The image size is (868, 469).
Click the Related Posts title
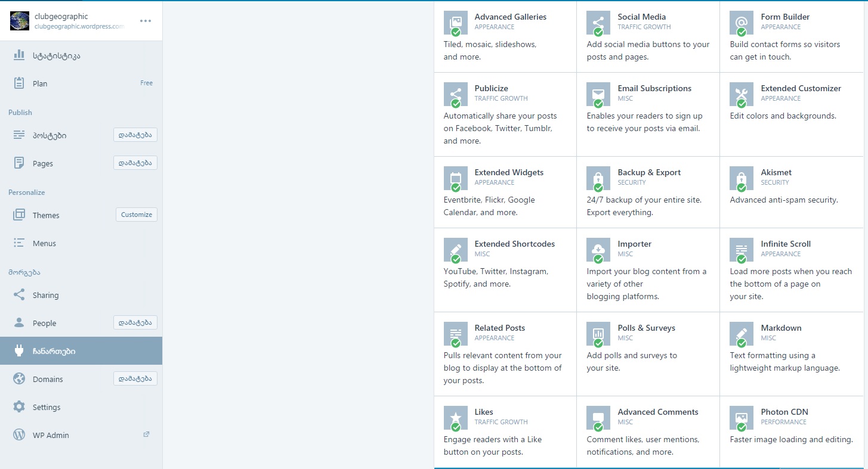coord(500,328)
